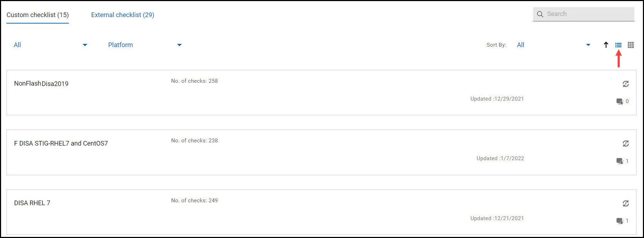This screenshot has width=644, height=238.
Task: Click sync on F DISA STIG-RHEL7 and CentOS7
Action: pos(626,143)
